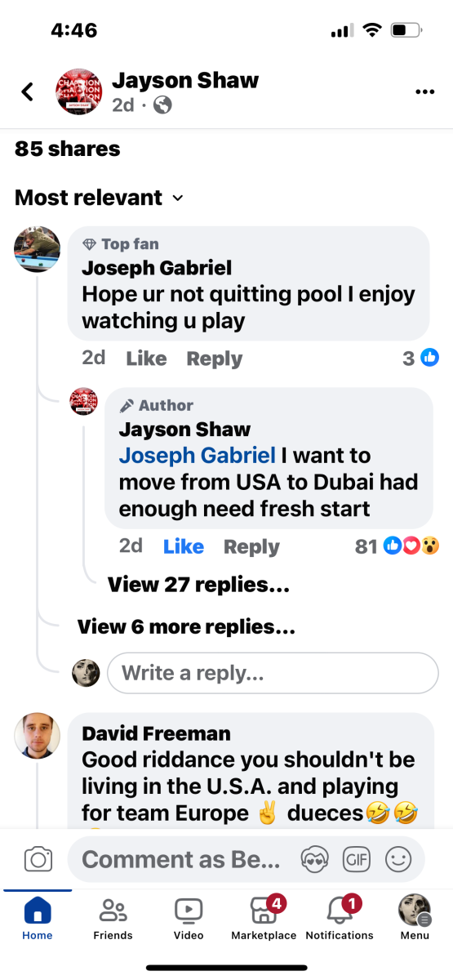Switch to Video tab
Screen dimensions: 453x980
[189, 918]
